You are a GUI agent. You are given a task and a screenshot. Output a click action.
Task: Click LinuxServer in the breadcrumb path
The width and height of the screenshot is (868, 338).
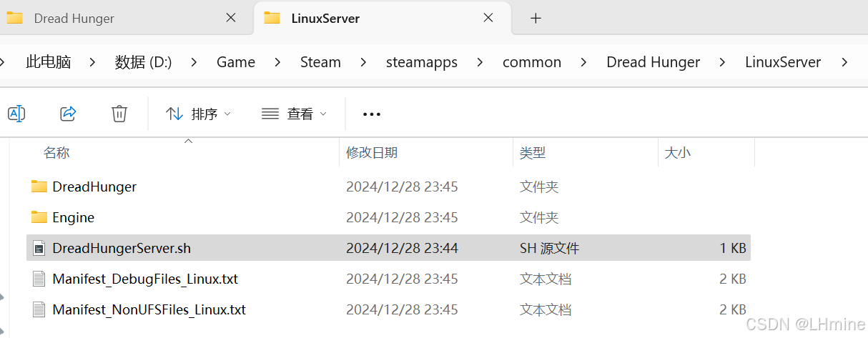(783, 62)
